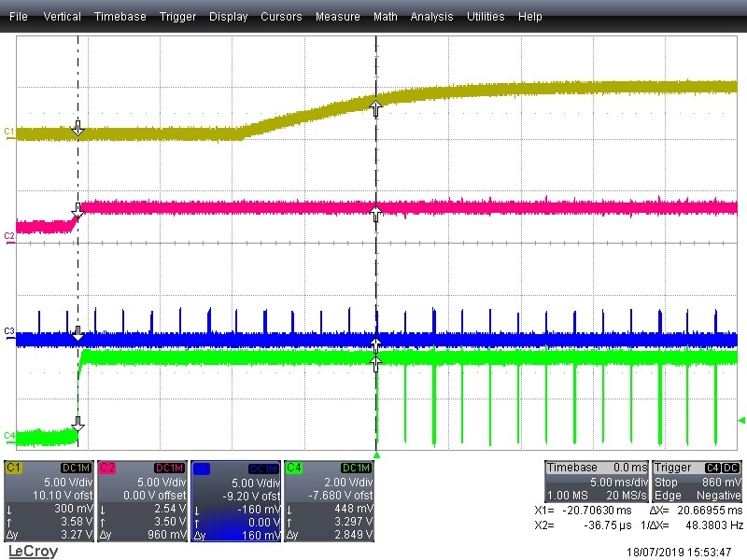Click the down-arrow cursor marker on the C1 trace

click(x=78, y=128)
